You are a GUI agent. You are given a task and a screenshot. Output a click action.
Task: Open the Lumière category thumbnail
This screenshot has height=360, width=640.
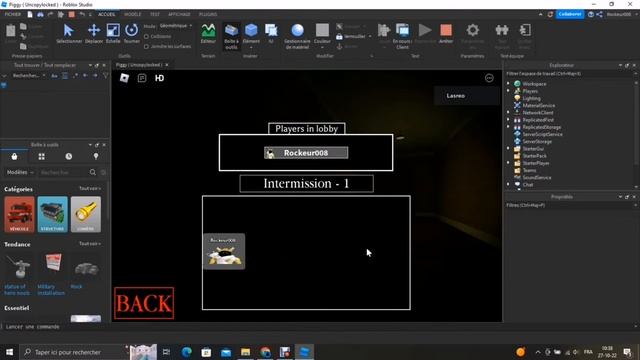tap(86, 214)
